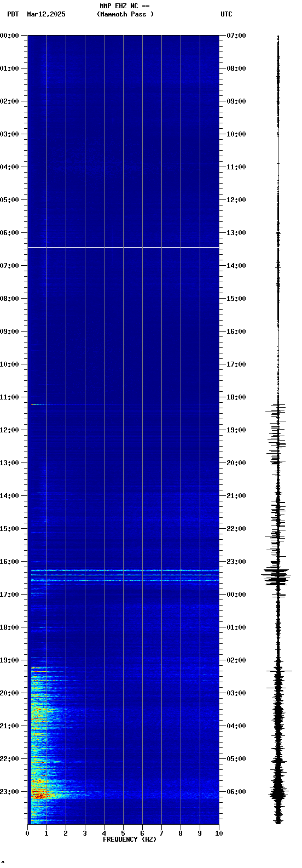Click the PDT time label '01:00'

point(9,68)
